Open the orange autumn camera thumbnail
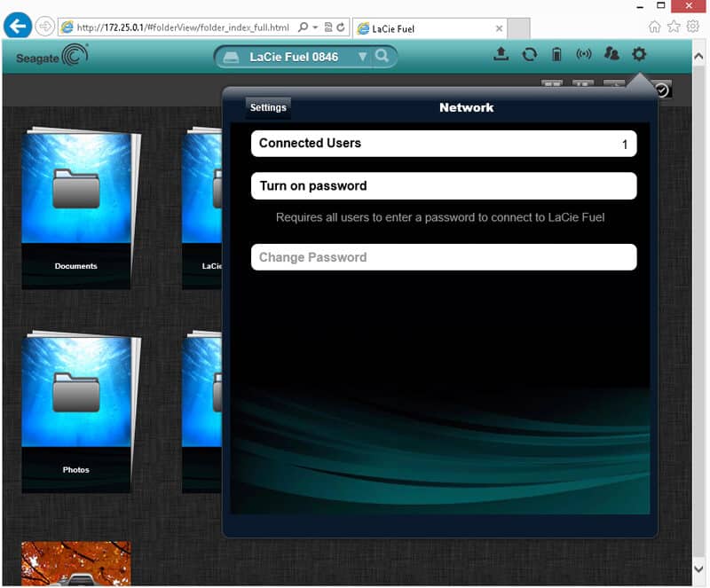 click(x=76, y=563)
